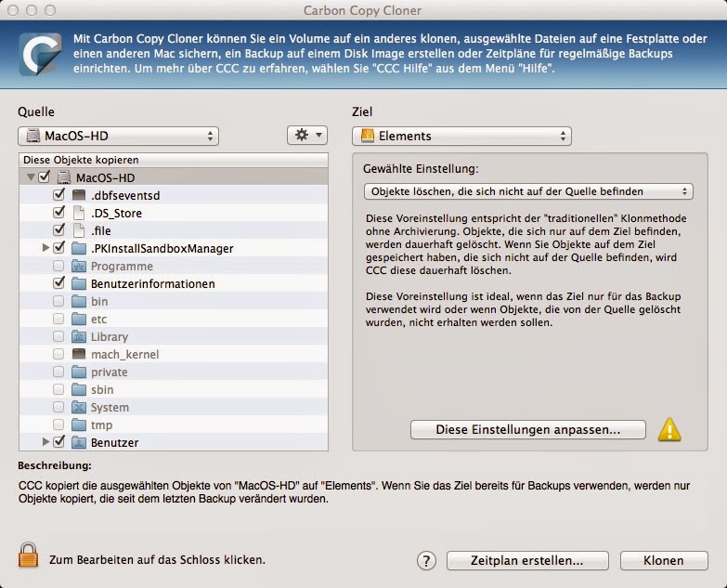The width and height of the screenshot is (727, 588).
Task: Click Zeitplan erstellen button
Action: coord(527,561)
